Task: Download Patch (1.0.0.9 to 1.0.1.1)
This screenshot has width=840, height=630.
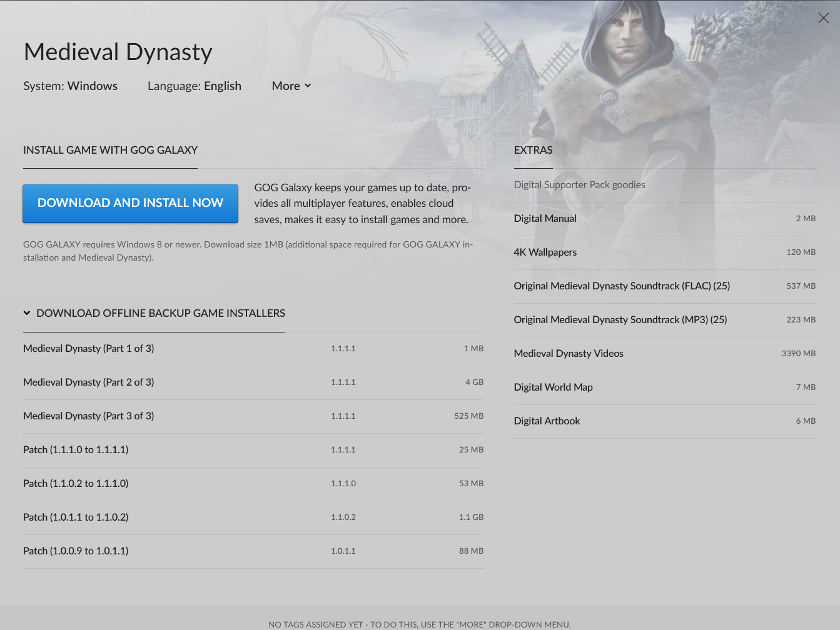Action: coord(253,551)
